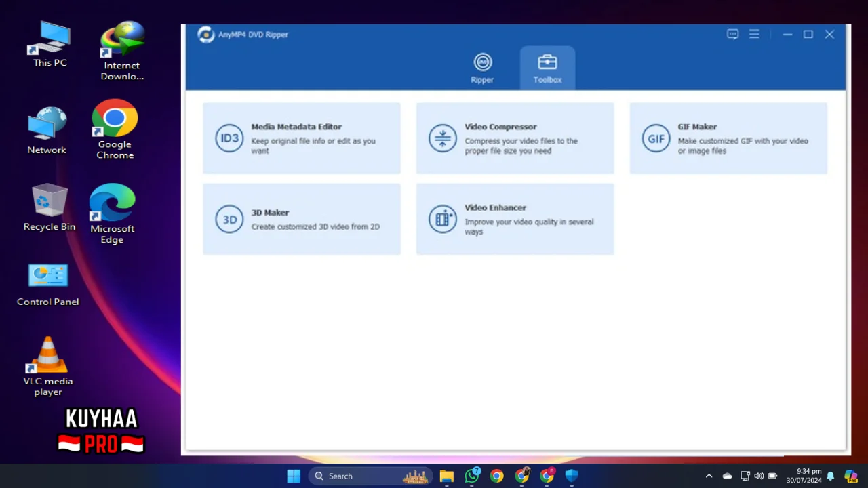Screen dimensions: 868x488
Task: Click the Video Compressor compress icon
Action: (x=443, y=138)
